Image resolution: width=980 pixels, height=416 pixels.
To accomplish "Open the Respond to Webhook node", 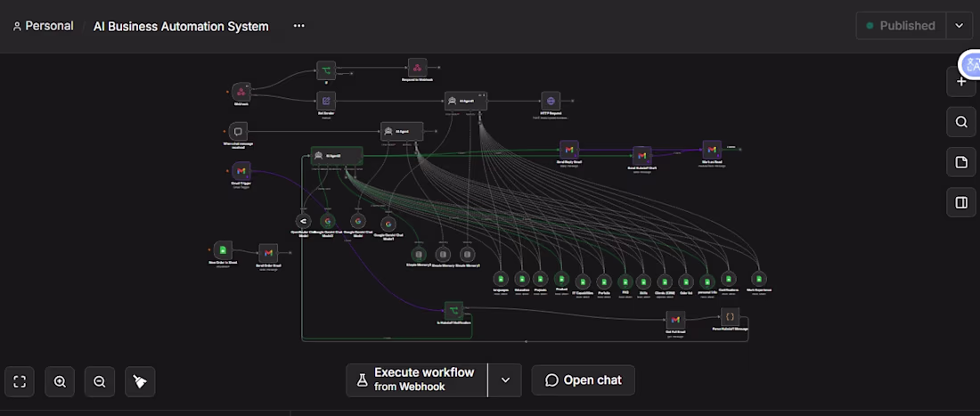I will click(x=418, y=68).
